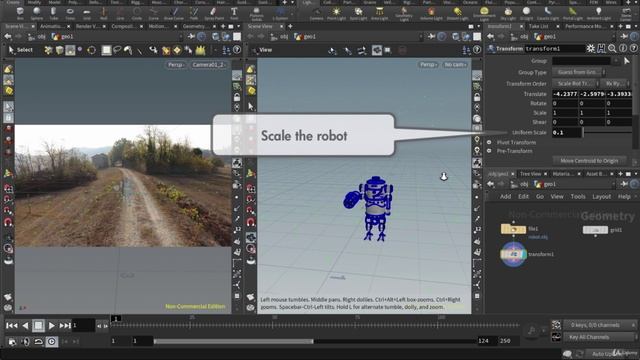
Task: Open Persp menu in Camera01_2 viewport
Action: (x=176, y=64)
